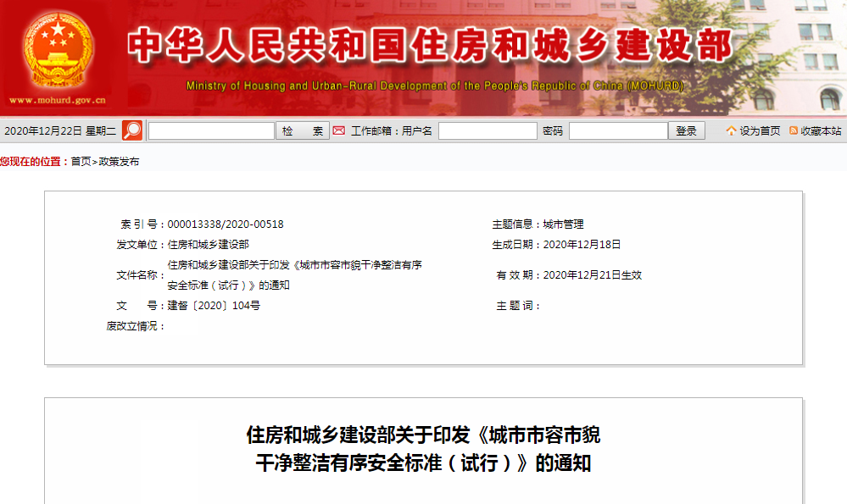The image size is (847, 504).
Task: Click the Chinese ministry title in banner
Action: coord(430,47)
